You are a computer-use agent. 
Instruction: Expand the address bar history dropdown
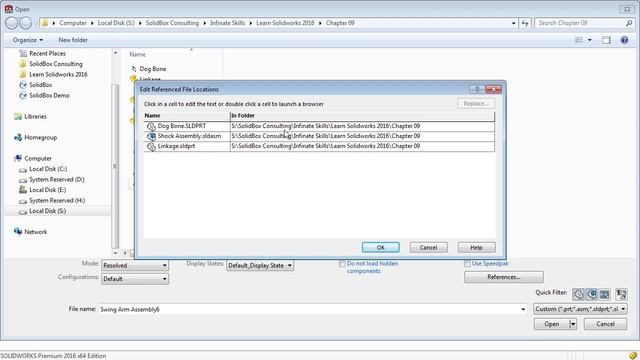coord(513,23)
